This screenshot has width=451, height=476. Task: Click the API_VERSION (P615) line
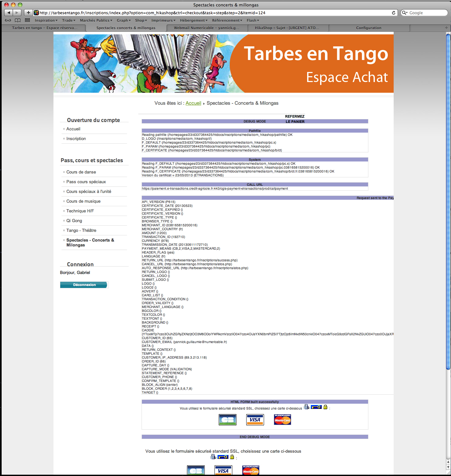[x=158, y=202]
